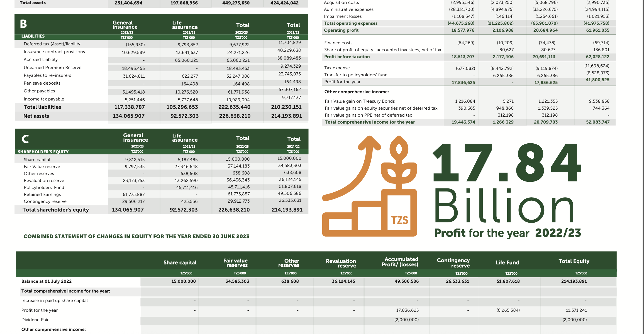Click the SHAREHOLDER'S EQUITY header label
644x334 pixels.
43,152
